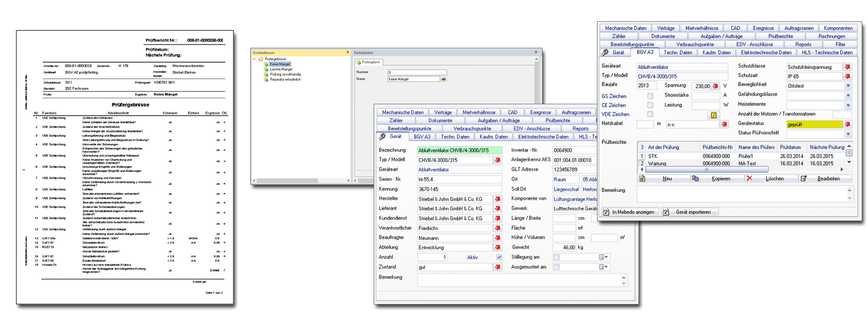This screenshot has width=868, height=333.
Task: Click red arrow beside yellow Gerätestatus field
Action: coord(847,125)
